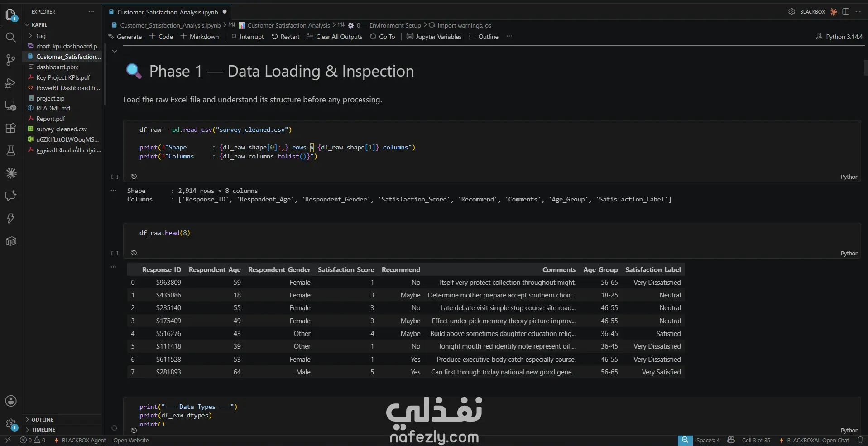868x446 pixels.
Task: Click Go To in notebook toolbar
Action: [383, 37]
